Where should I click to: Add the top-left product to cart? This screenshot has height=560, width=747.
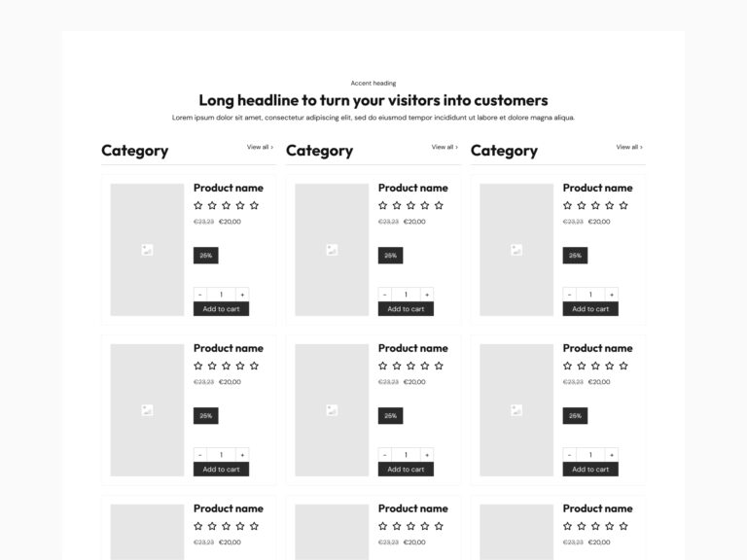click(221, 309)
